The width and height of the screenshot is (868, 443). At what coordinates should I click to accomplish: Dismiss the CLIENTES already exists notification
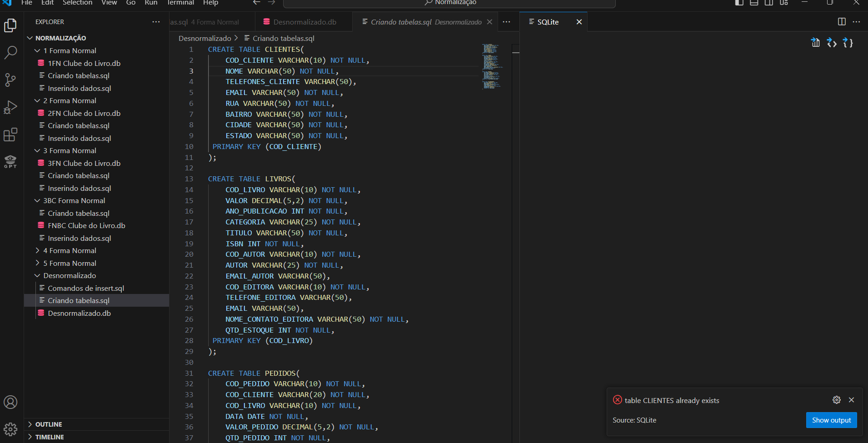click(x=852, y=400)
